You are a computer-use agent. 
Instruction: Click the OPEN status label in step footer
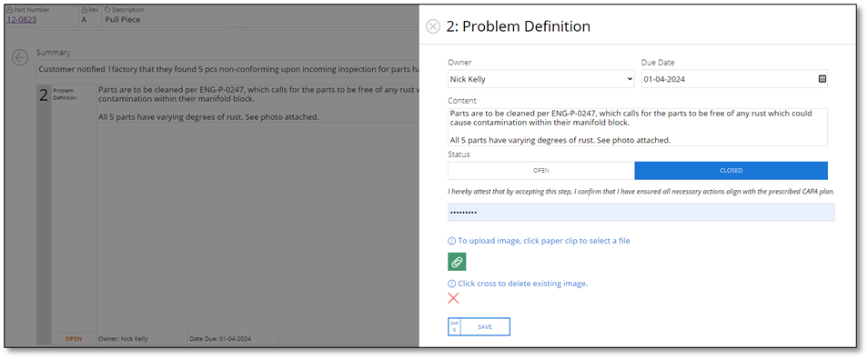click(74, 338)
